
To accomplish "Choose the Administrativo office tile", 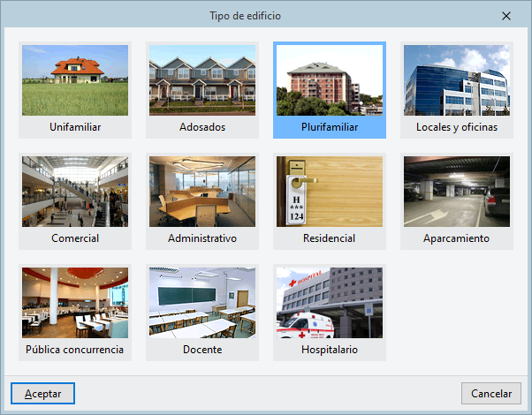I will click(x=202, y=201).
